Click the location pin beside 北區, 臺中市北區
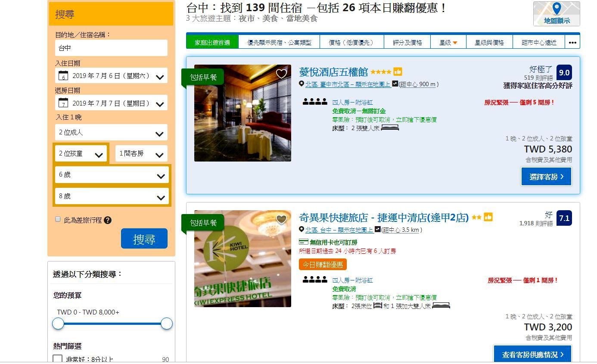Viewport: 597px width, 364px height. pos(302,84)
